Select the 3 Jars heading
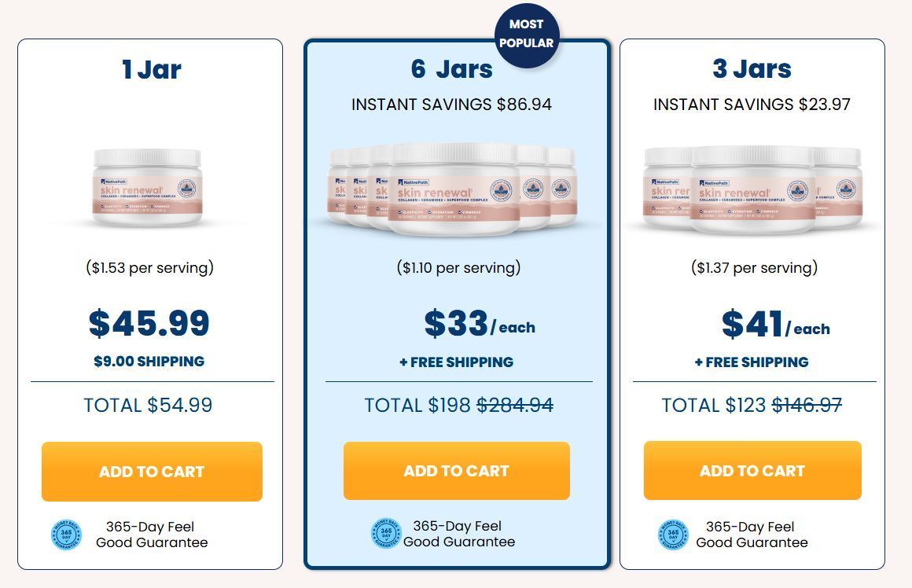This screenshot has width=912, height=588. click(x=752, y=68)
